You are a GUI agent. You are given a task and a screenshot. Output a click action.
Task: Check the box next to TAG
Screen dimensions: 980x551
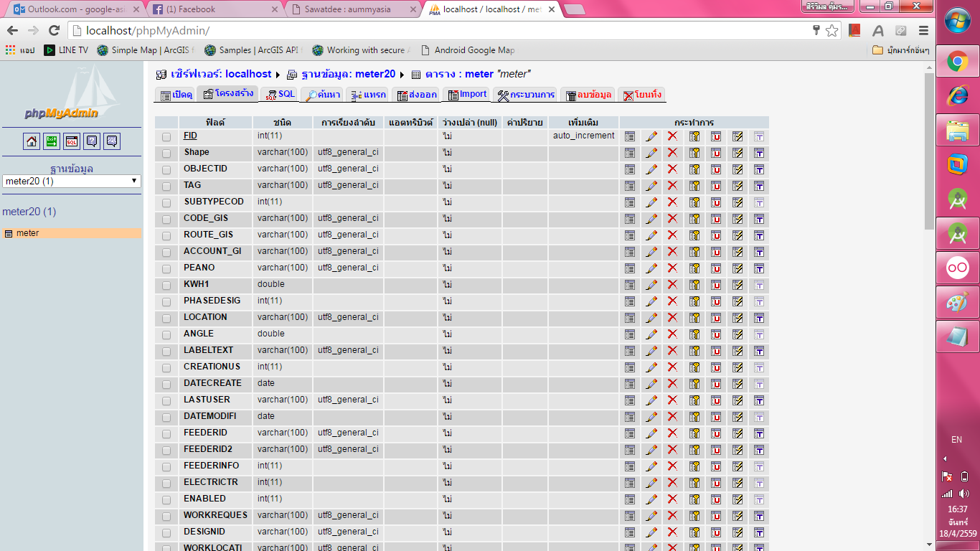click(x=166, y=186)
